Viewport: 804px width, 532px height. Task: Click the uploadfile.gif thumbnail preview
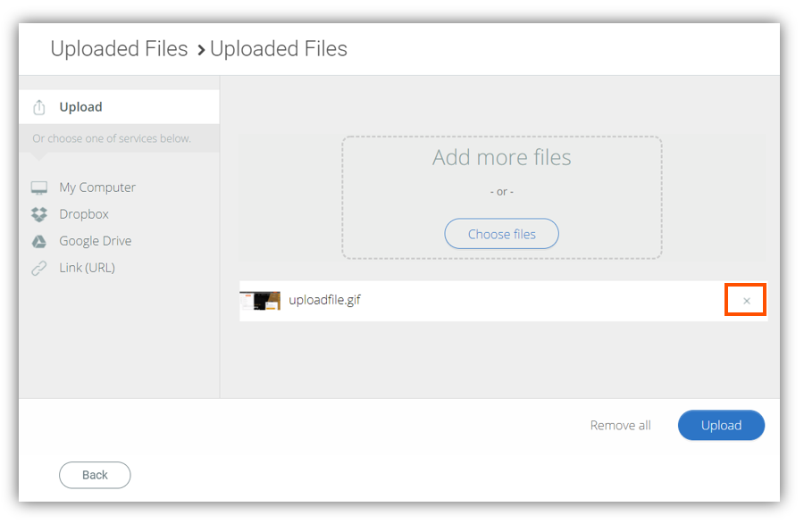[x=259, y=300]
